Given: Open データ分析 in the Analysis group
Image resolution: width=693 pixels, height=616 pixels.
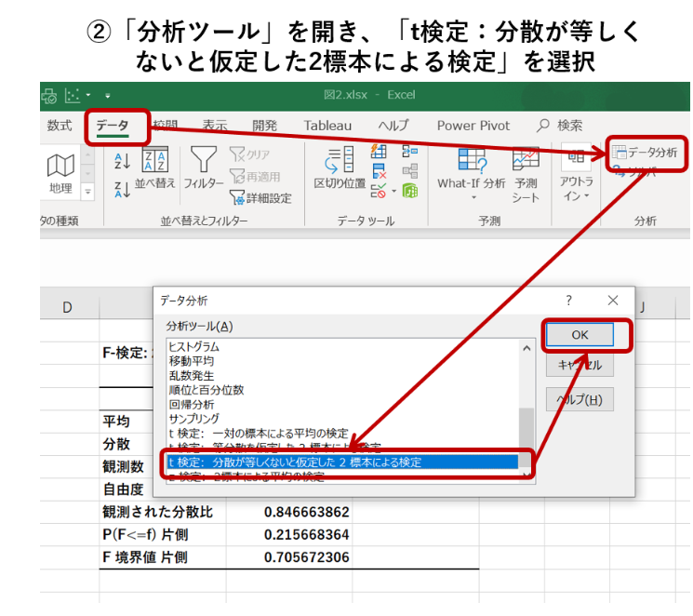Looking at the screenshot, I should (645, 153).
